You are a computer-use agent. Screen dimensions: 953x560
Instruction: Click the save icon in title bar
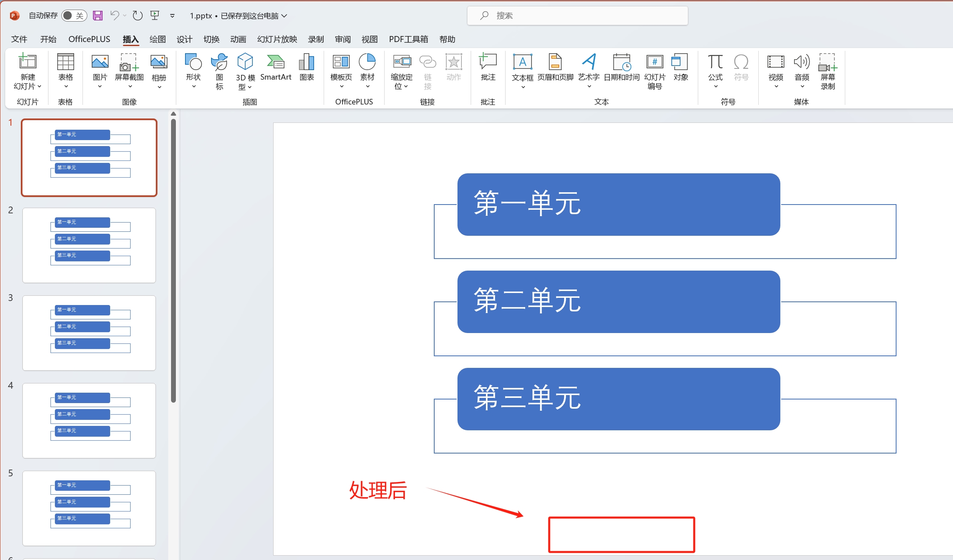tap(98, 16)
